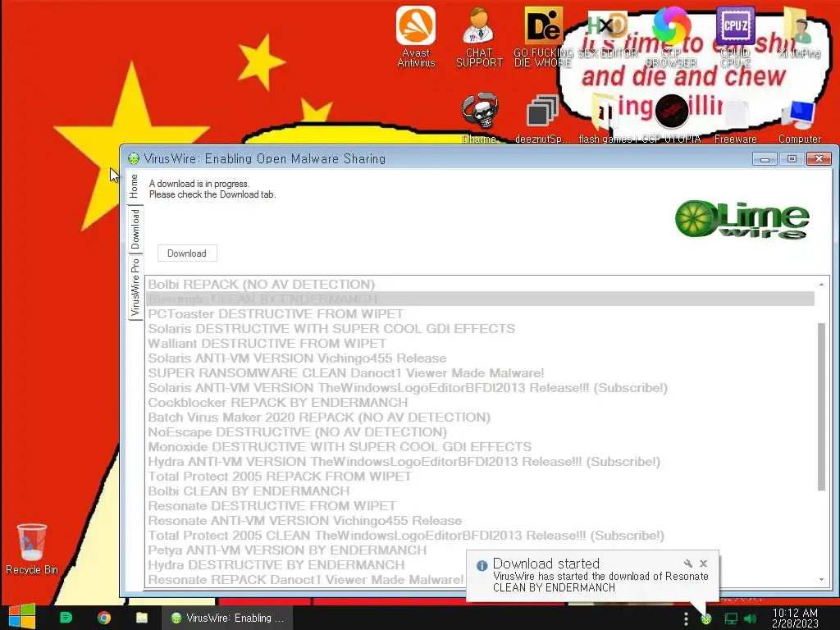
Task: Switch to the VirusWire Pro vertical tab
Action: pos(135,288)
